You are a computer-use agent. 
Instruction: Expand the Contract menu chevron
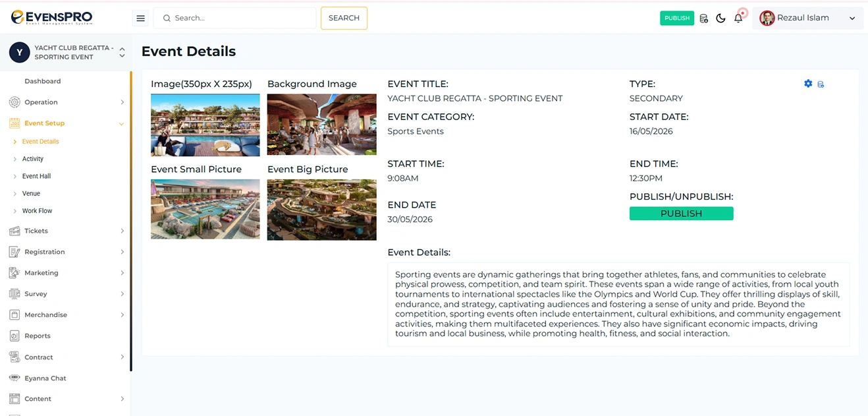pyautogui.click(x=122, y=357)
